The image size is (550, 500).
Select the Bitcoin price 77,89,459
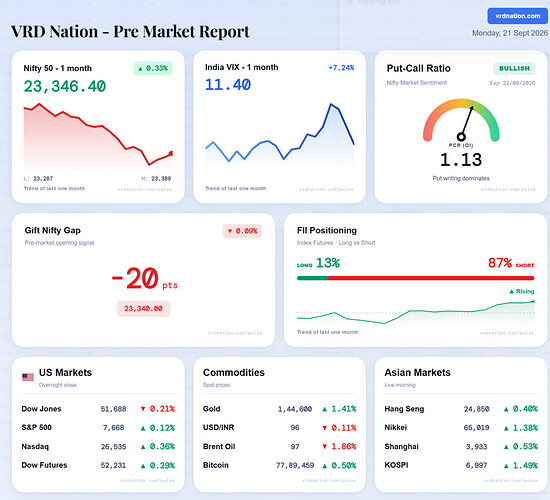tap(295, 465)
